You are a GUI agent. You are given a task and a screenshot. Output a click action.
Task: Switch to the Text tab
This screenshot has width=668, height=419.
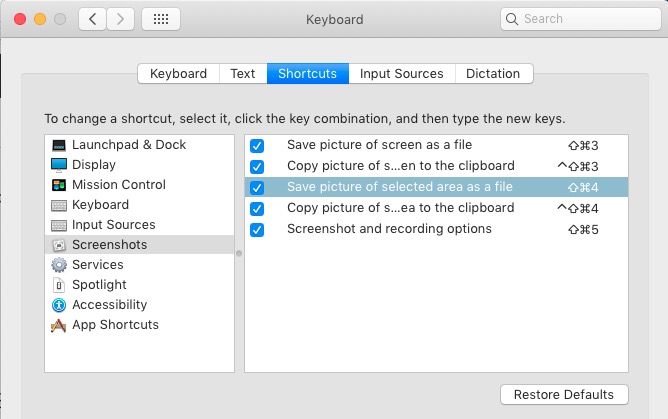pos(242,73)
